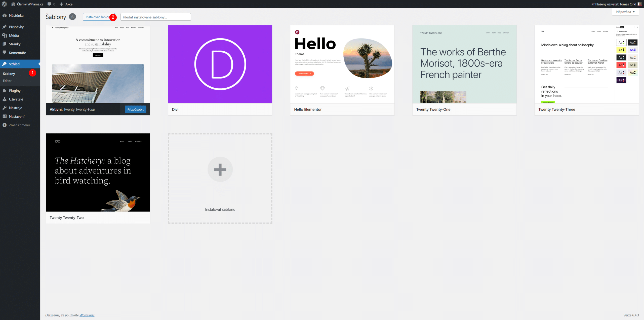Select the Twenty Twenty-Two theme thumbnail

pyautogui.click(x=98, y=172)
